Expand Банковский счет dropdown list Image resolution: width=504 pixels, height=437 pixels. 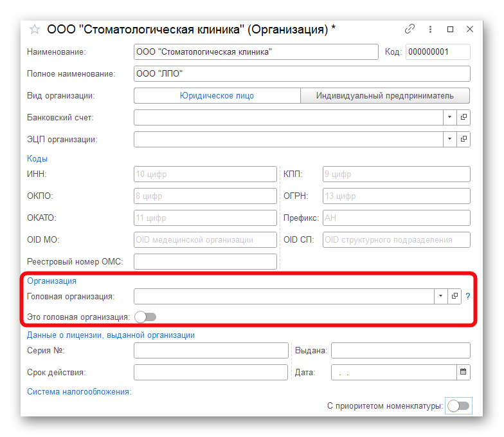coord(450,117)
